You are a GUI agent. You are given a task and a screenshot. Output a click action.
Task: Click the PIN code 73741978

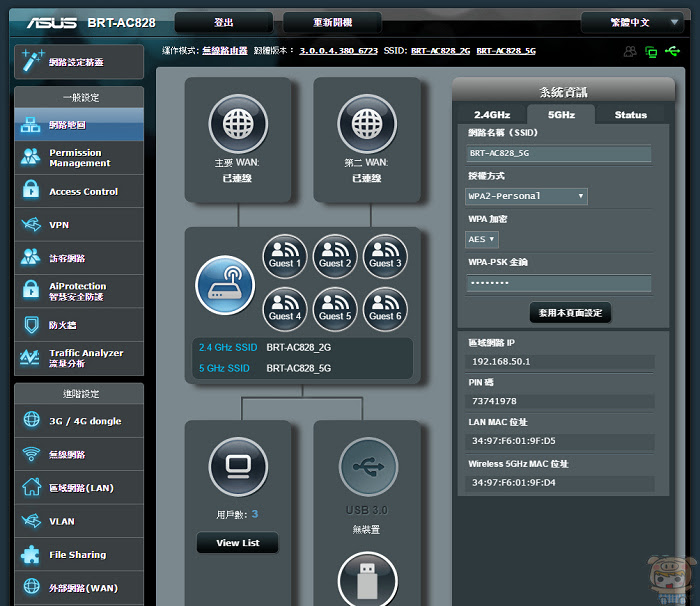(494, 401)
